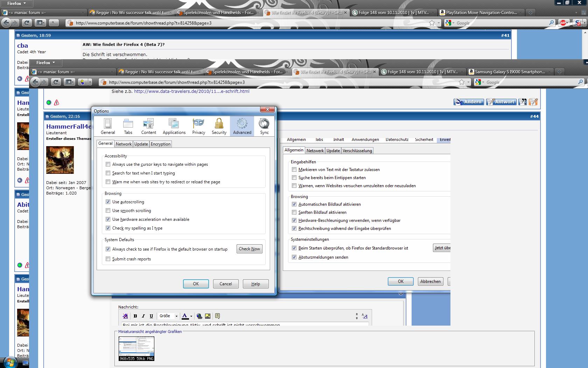Open a new tab in the outer Firefox window
The width and height of the screenshot is (588, 368).
pos(531,13)
